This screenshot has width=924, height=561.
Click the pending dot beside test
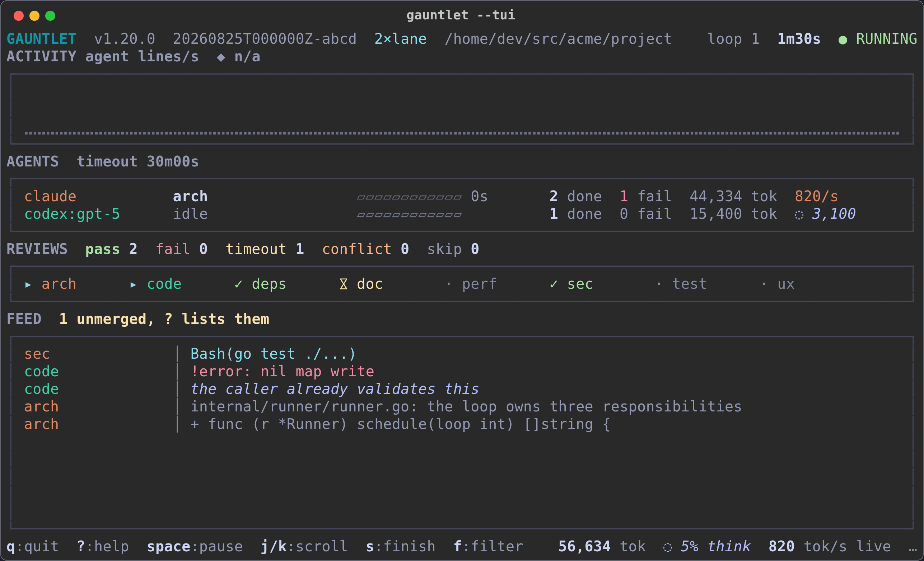658,284
